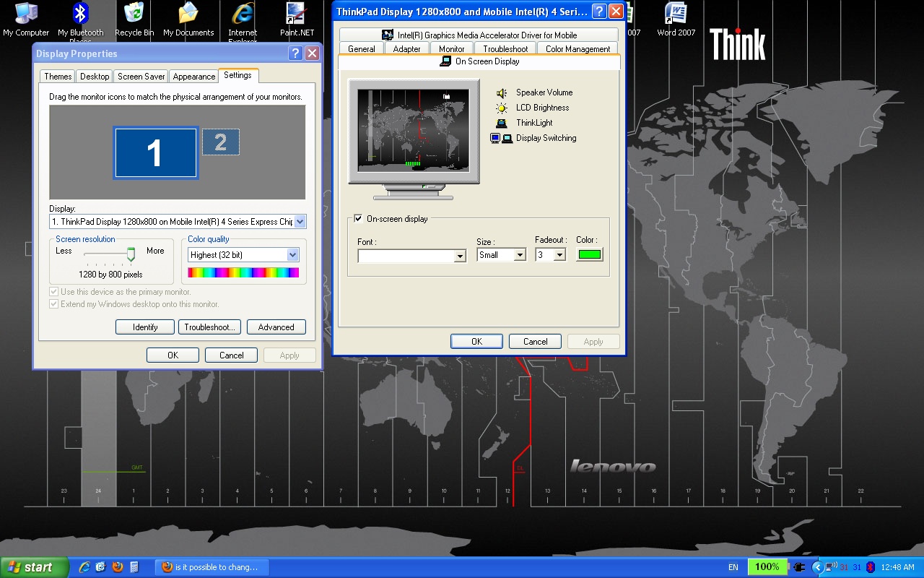
Task: Click Cancel in Display Properties
Action: coord(232,355)
